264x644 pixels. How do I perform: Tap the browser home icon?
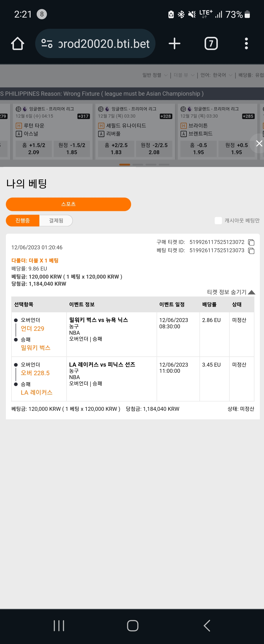[x=18, y=43]
